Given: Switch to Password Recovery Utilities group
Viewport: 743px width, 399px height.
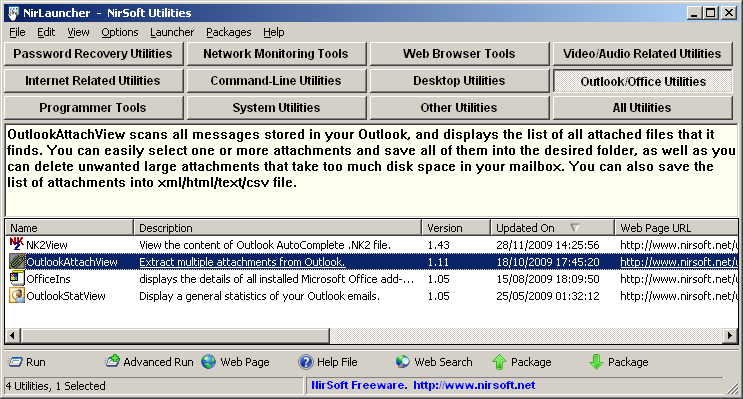Looking at the screenshot, I should pos(93,54).
